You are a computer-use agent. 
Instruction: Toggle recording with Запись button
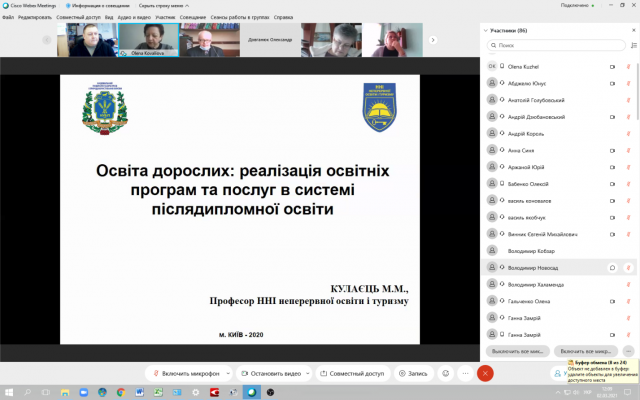pyautogui.click(x=412, y=373)
